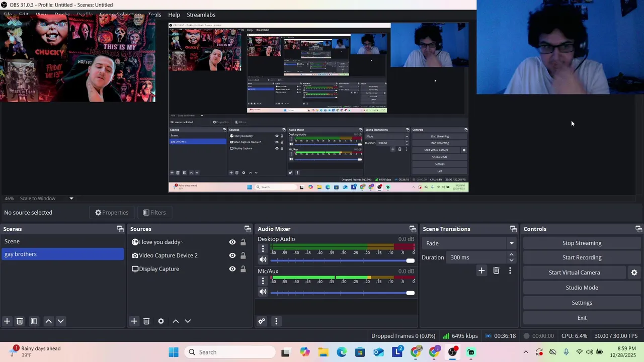
Task: Adjust Desktop Audio volume slider
Action: (342, 260)
